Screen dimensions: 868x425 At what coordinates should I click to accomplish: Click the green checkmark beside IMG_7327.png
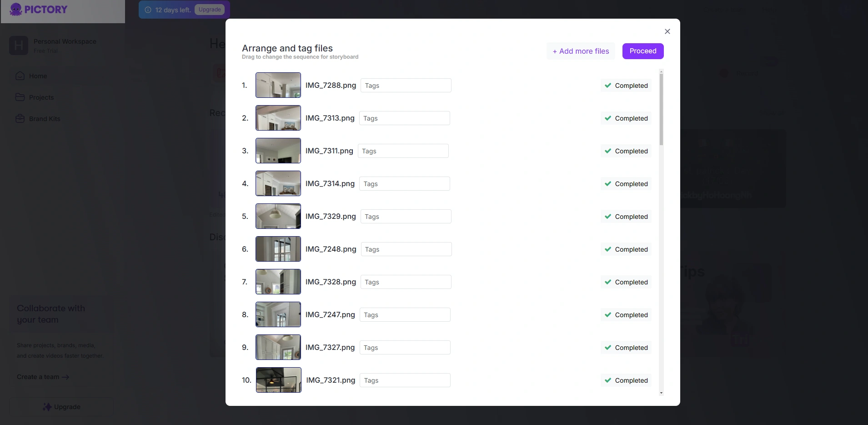(608, 348)
